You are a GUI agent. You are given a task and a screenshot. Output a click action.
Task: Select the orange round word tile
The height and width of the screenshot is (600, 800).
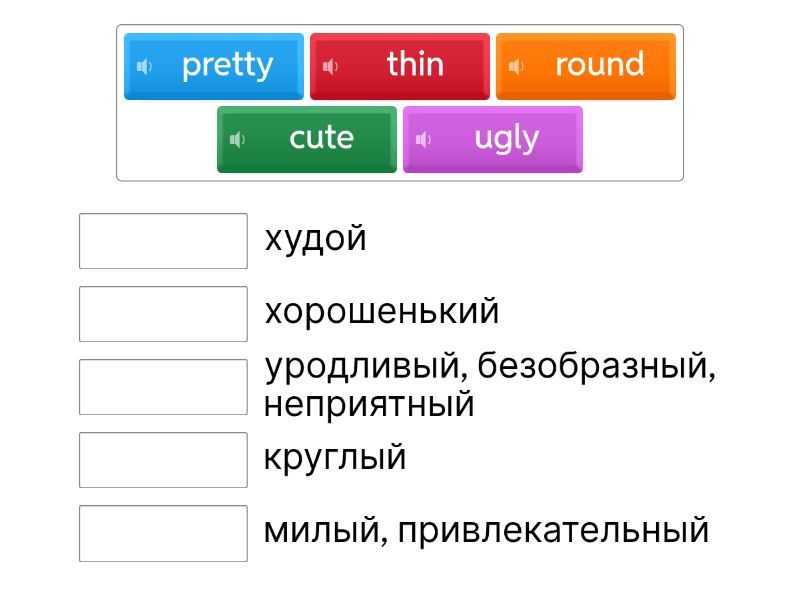599,66
